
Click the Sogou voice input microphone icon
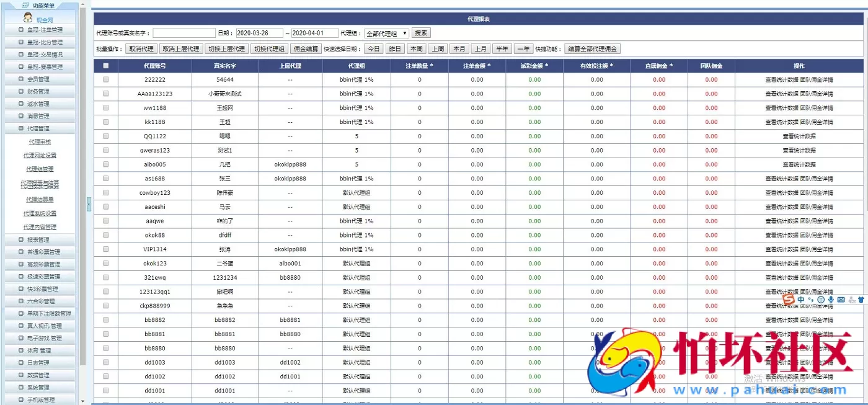(831, 300)
